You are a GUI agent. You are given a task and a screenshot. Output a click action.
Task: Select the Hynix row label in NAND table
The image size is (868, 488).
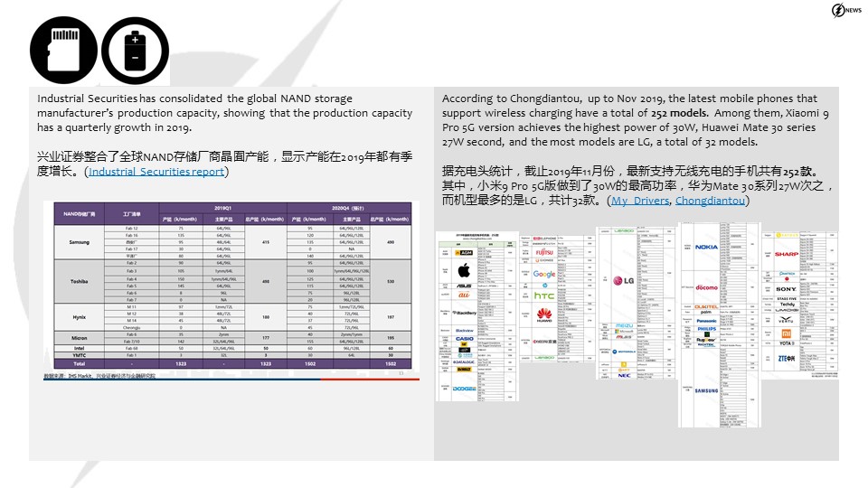point(80,317)
